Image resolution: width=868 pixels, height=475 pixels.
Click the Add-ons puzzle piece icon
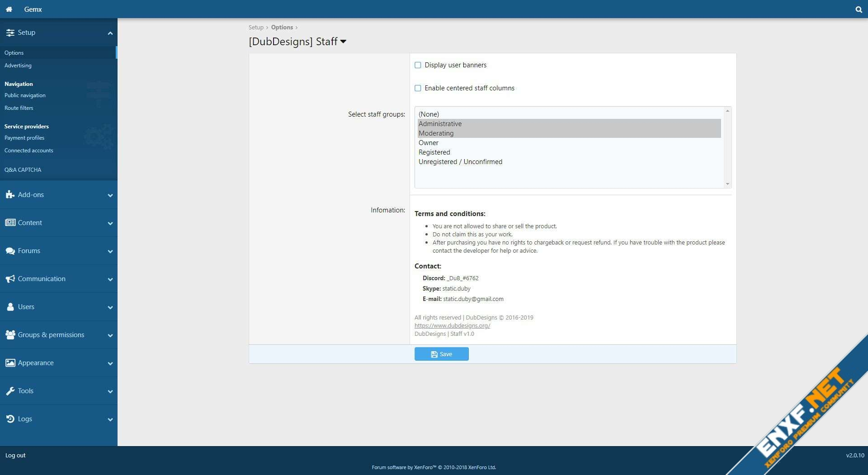[x=10, y=195]
